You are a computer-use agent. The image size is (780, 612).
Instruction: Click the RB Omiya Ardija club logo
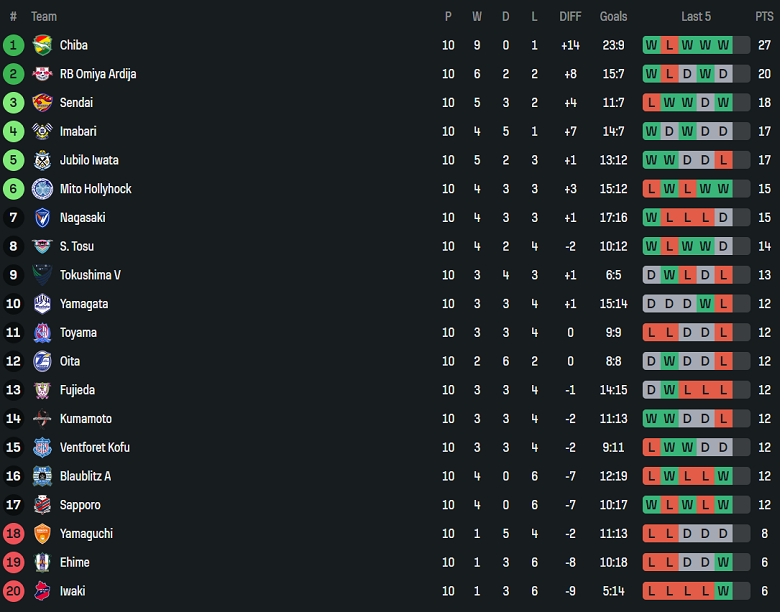(x=42, y=74)
